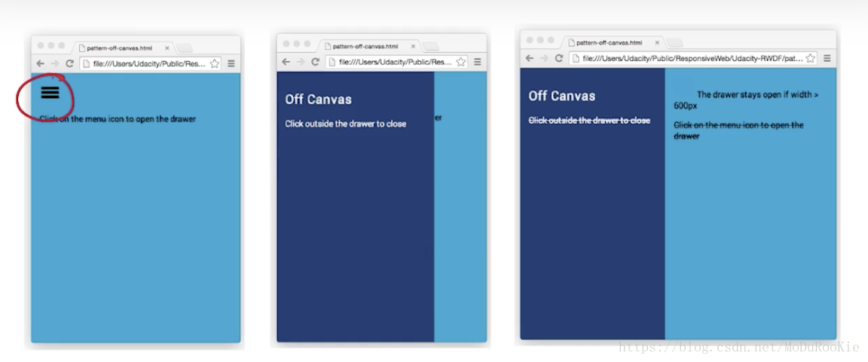This screenshot has width=868, height=362.
Task: Click the page file icon in middle address bar
Action: click(332, 62)
